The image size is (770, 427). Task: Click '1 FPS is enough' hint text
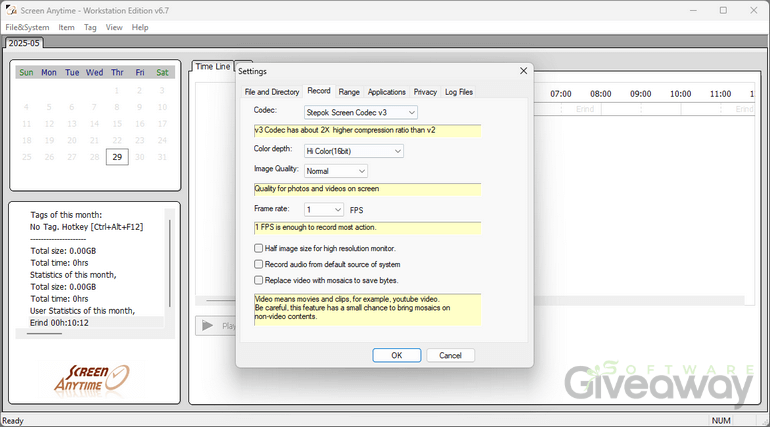point(367,228)
